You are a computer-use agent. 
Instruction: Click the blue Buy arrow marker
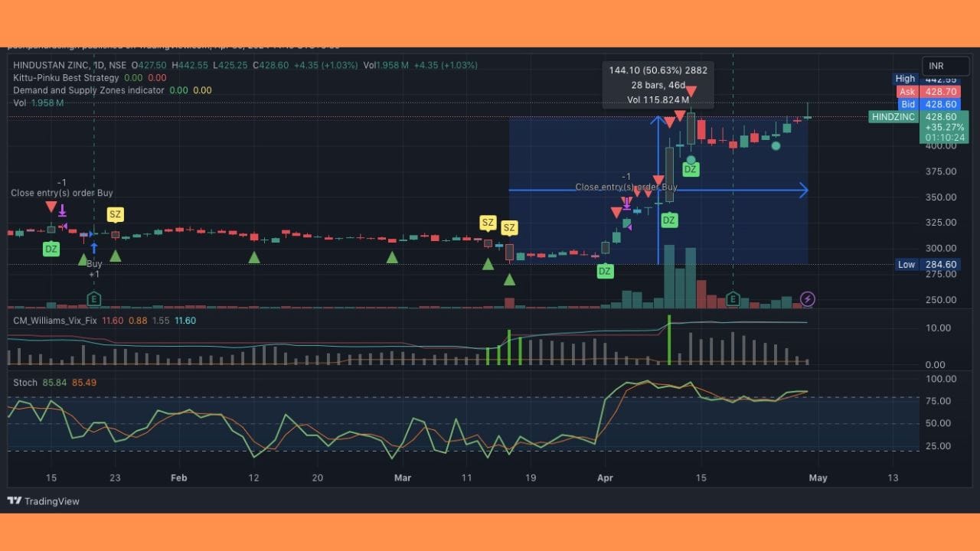[94, 248]
